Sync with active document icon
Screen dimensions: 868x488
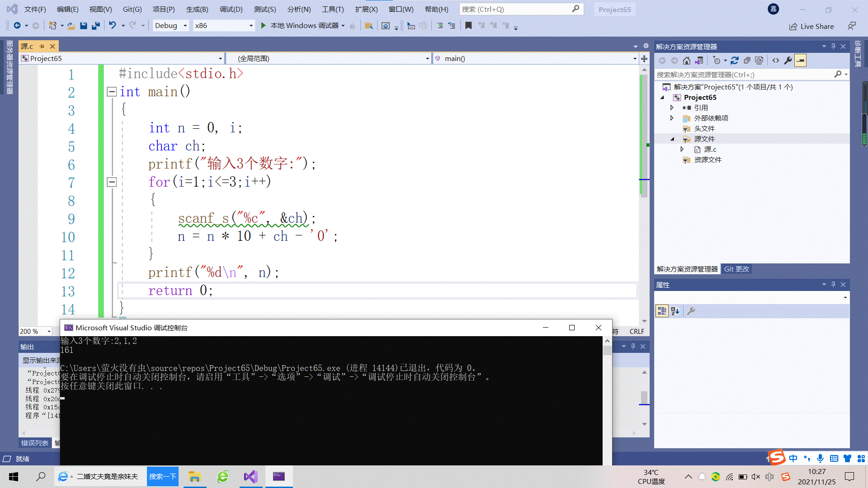coord(735,61)
